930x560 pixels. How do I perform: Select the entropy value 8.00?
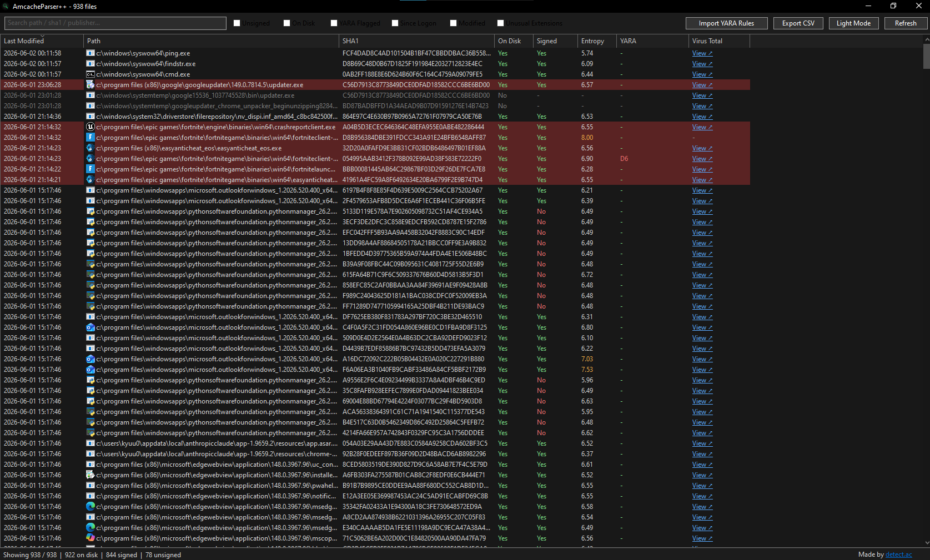[x=587, y=138]
